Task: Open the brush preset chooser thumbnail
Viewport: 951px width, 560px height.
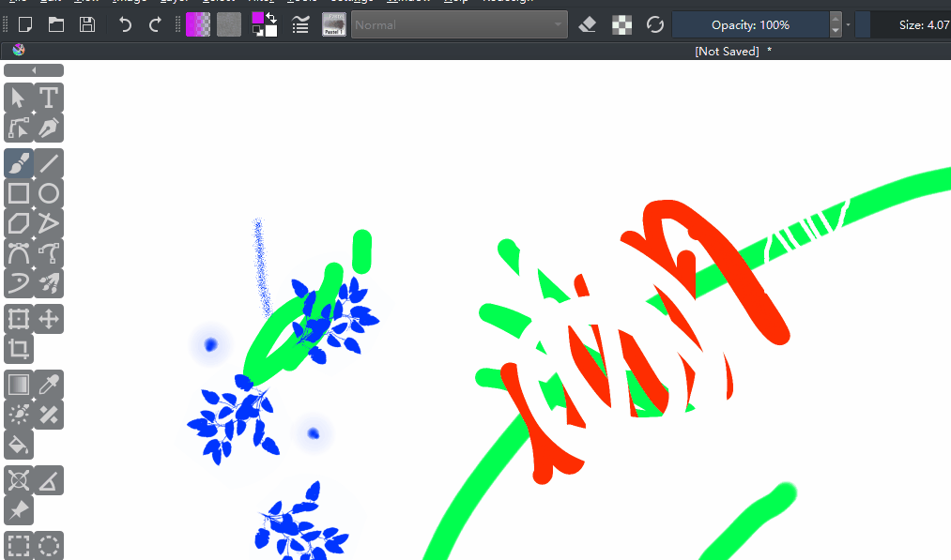Action: tap(333, 24)
